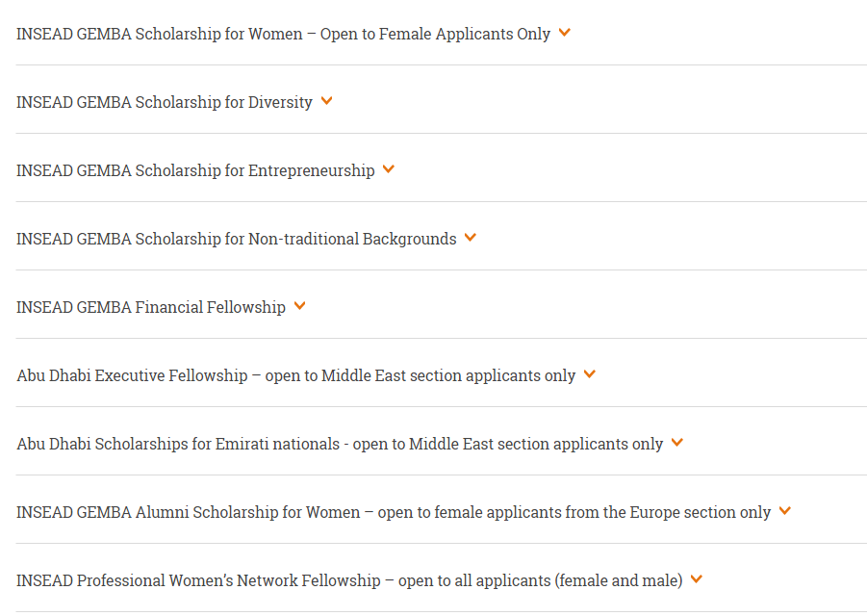
Task: Click chevron next to Non-traditional Backgrounds
Action: coord(470,238)
